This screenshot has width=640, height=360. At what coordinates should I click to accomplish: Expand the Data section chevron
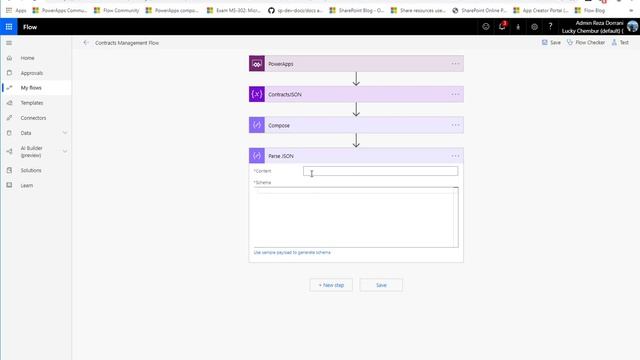[x=64, y=133]
